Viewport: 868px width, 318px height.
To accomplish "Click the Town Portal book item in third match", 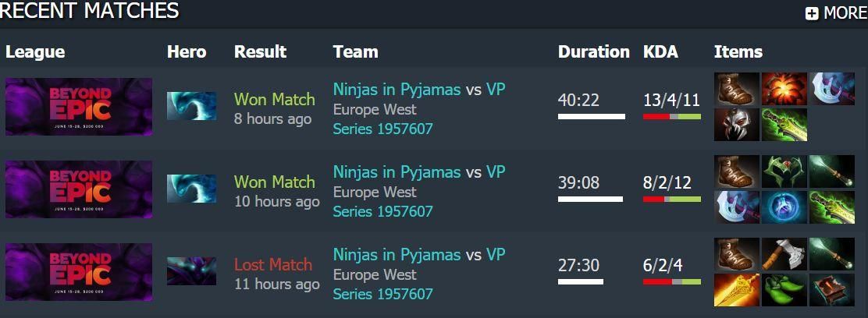I will (x=831, y=290).
